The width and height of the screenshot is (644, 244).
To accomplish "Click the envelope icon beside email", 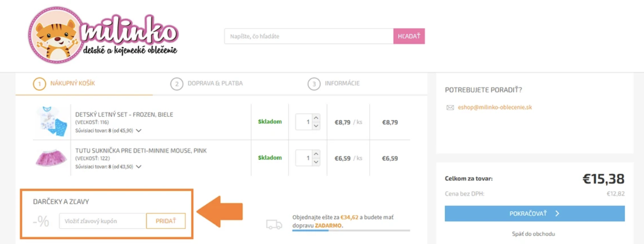I will pyautogui.click(x=450, y=108).
